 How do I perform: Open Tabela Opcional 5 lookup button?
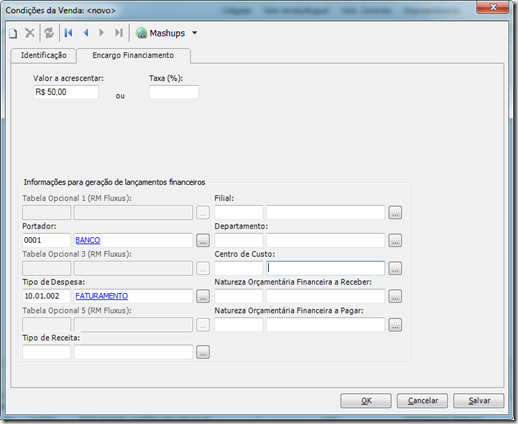pyautogui.click(x=203, y=325)
